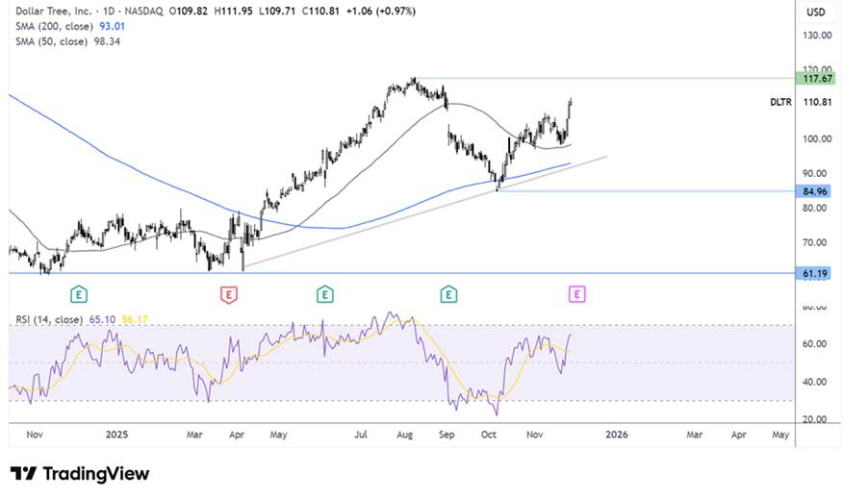Click the 110.81 current price tag
Image resolution: width=868 pixels, height=500 pixels.
[815, 102]
